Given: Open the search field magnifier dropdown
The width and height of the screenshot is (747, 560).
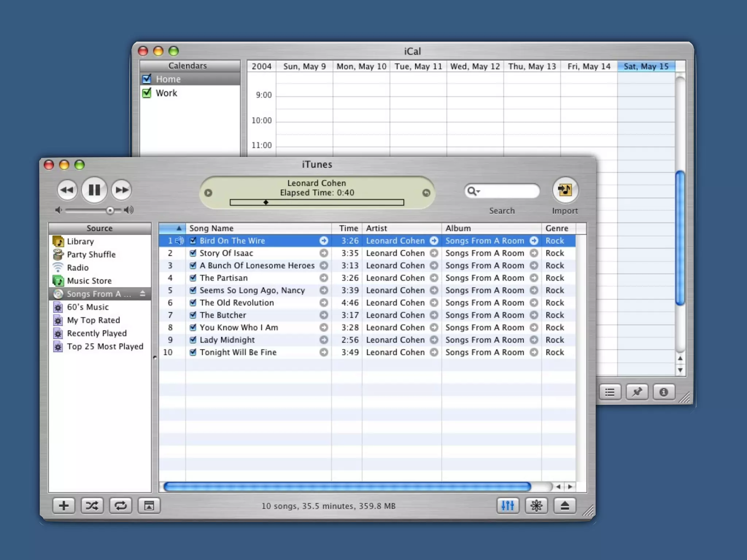Looking at the screenshot, I should tap(473, 191).
